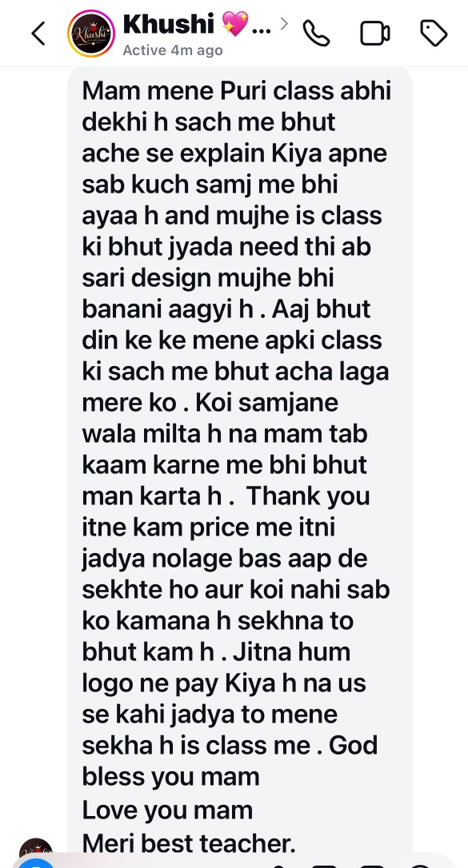Tap the 'Meri best teacher.' line

point(189,843)
